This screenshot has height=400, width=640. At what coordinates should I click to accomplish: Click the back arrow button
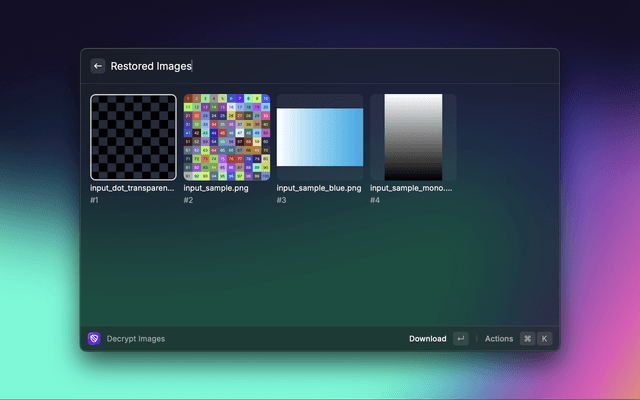click(98, 66)
